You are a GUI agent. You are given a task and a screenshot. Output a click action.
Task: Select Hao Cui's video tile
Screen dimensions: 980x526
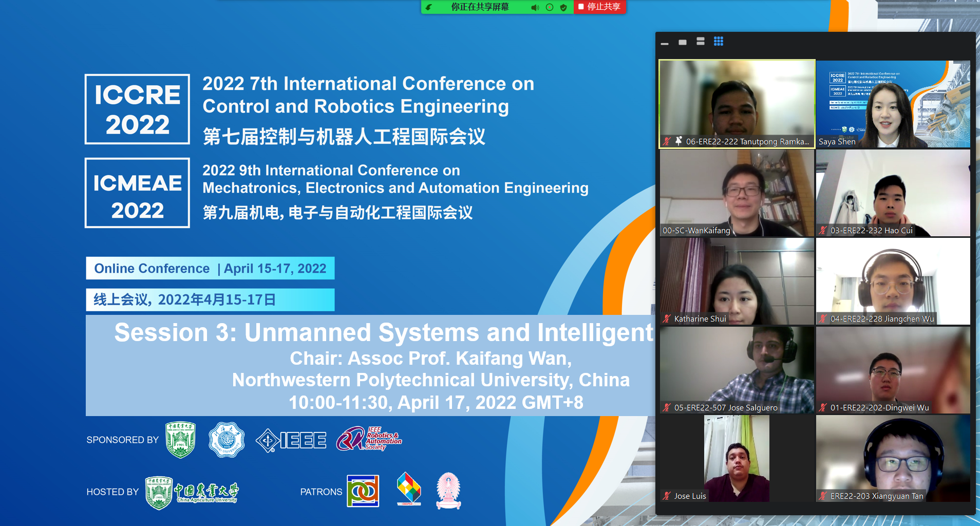(893, 193)
